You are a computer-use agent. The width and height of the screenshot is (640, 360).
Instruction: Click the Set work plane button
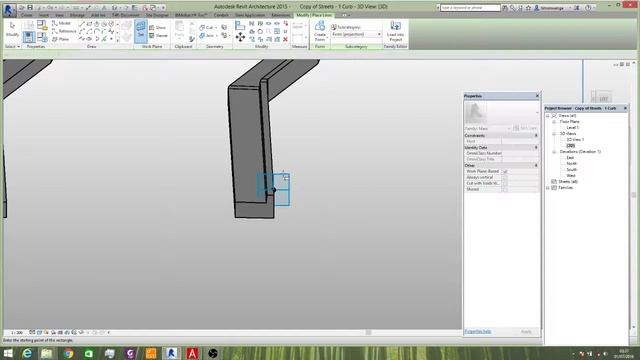(141, 31)
